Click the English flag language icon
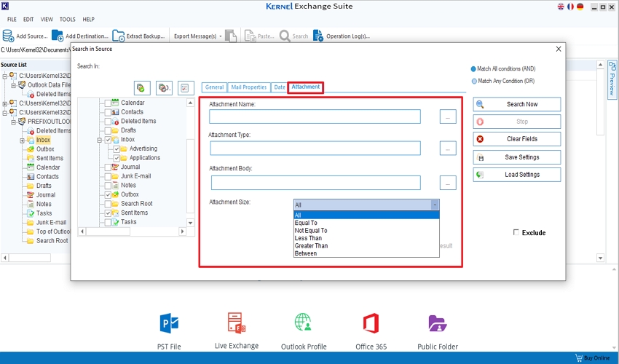The width and height of the screenshot is (619, 364). click(x=561, y=7)
